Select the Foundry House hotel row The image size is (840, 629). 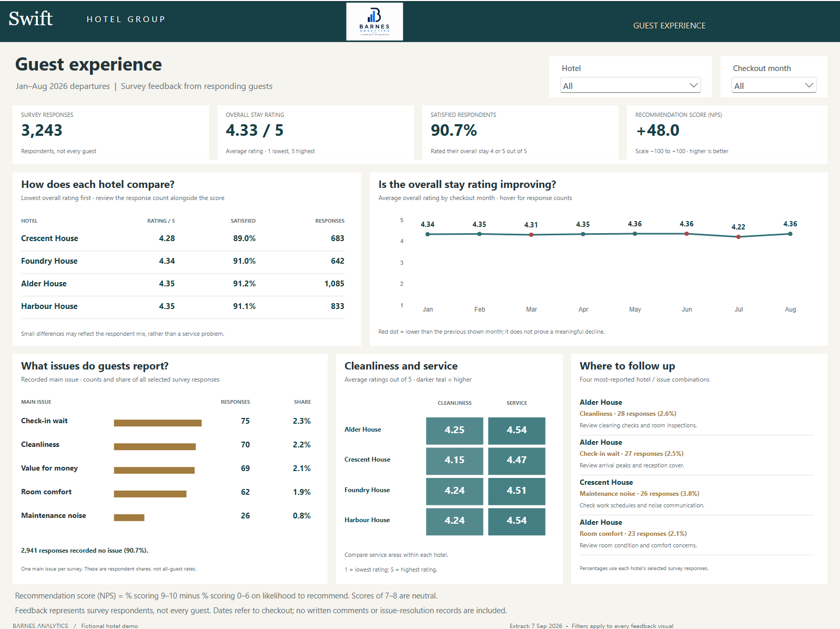coord(183,261)
